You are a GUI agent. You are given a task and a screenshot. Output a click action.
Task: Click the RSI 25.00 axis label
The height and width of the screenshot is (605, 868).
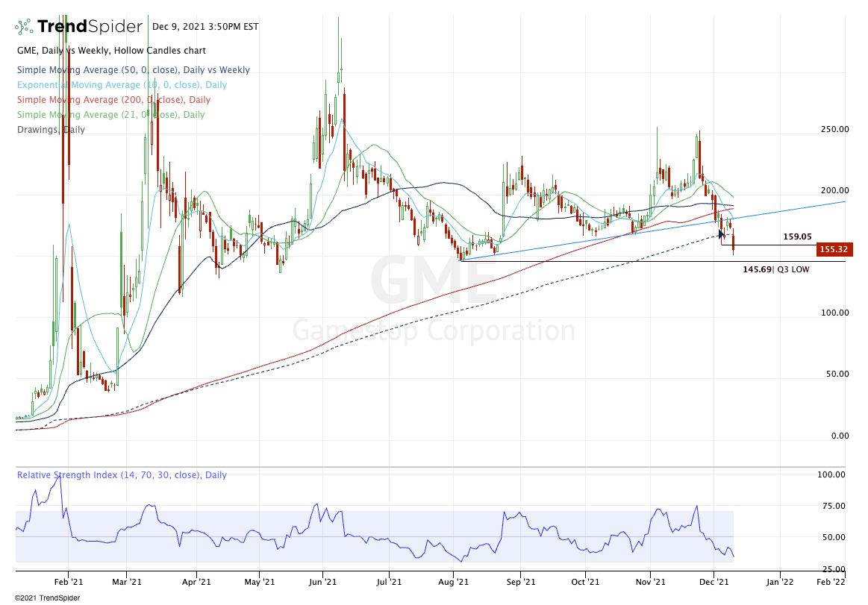coord(834,569)
